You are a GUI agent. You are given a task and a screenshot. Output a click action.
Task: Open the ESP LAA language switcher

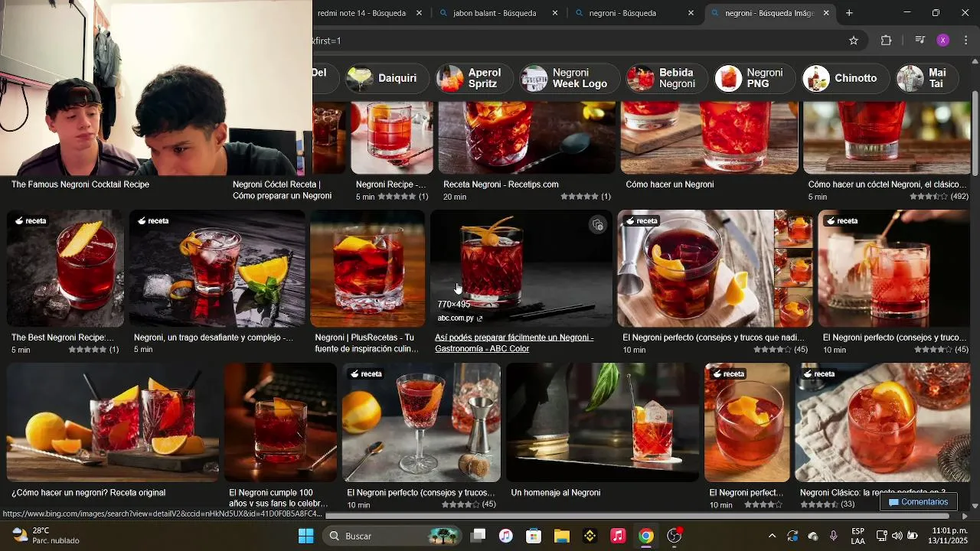pyautogui.click(x=858, y=536)
